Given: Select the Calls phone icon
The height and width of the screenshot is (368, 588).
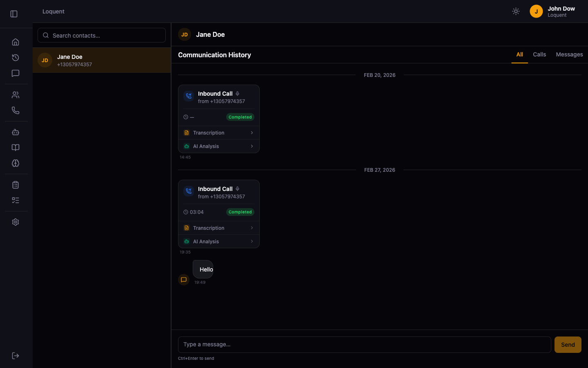Looking at the screenshot, I should (16, 110).
